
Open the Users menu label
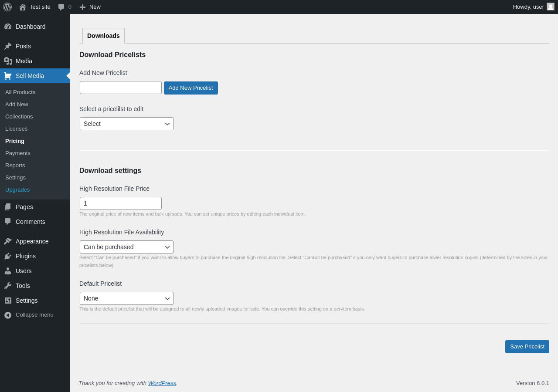click(x=24, y=271)
